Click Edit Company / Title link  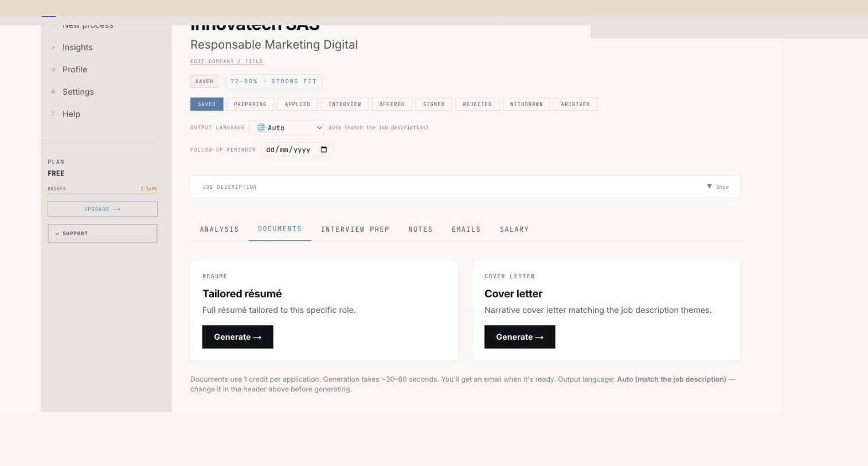[x=226, y=61]
